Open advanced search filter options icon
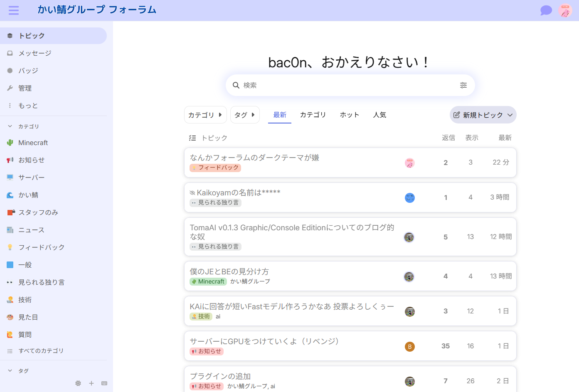Viewport: 579px width, 392px height. (x=463, y=85)
